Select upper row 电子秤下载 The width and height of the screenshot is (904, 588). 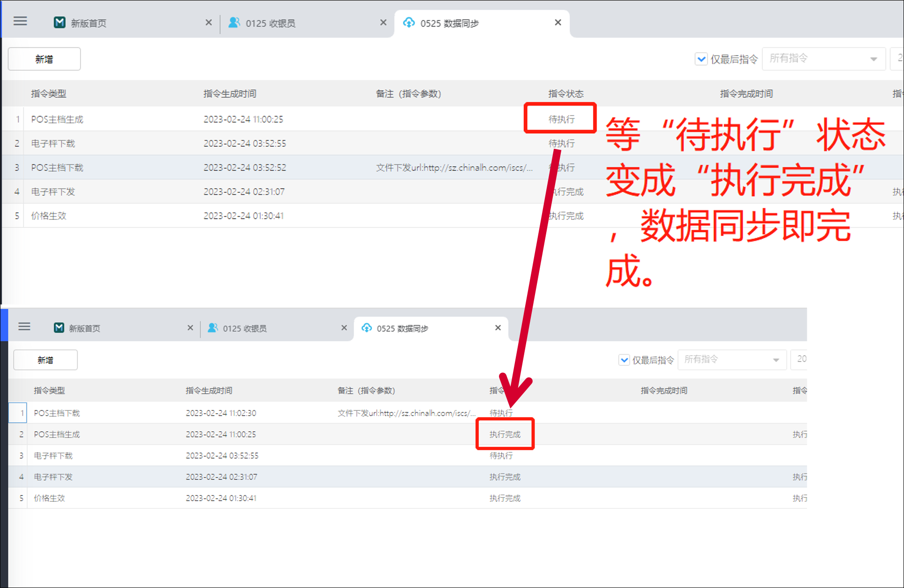(453, 143)
